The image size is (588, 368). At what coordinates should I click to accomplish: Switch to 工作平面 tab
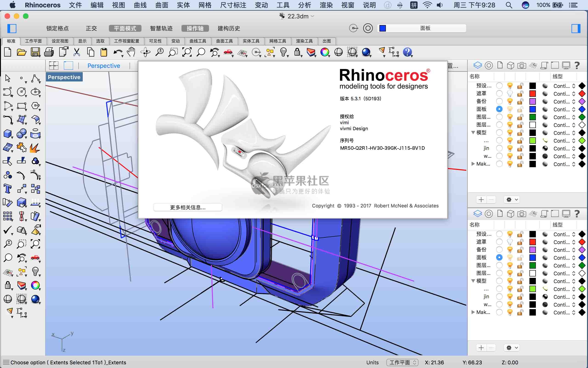(x=33, y=41)
